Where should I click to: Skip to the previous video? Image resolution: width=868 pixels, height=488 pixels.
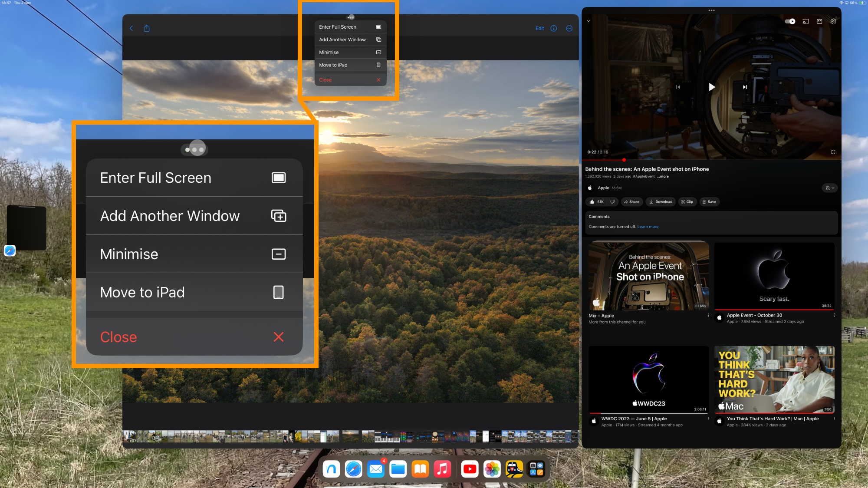[x=678, y=87]
